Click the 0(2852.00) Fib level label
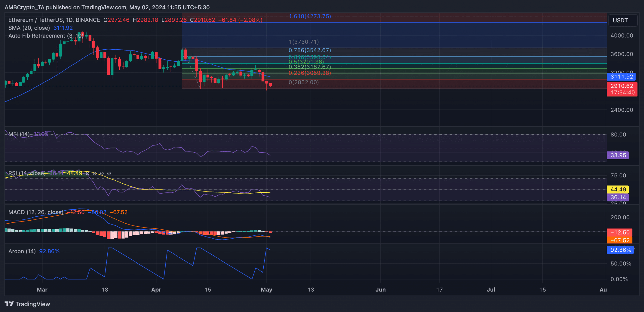Screen dimensions: 644x312 point(304,82)
